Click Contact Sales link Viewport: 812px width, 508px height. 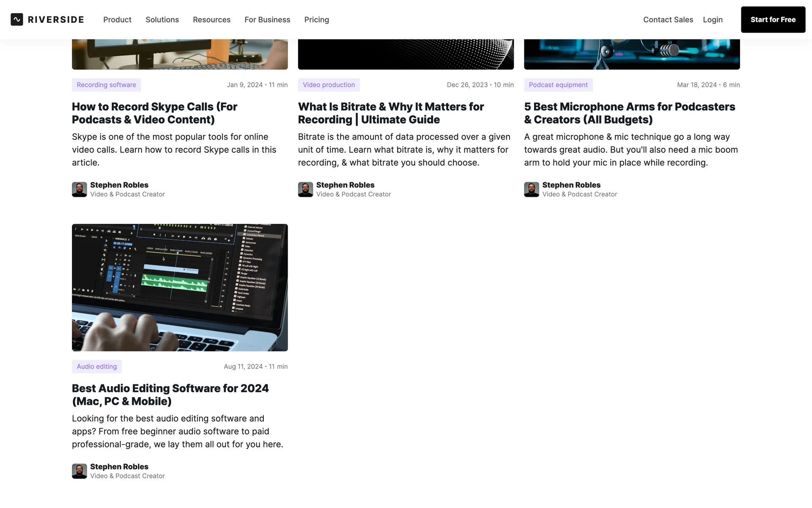[668, 19]
